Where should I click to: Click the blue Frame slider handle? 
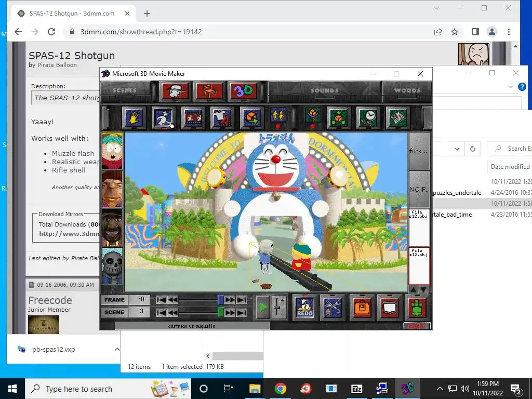[x=221, y=300]
